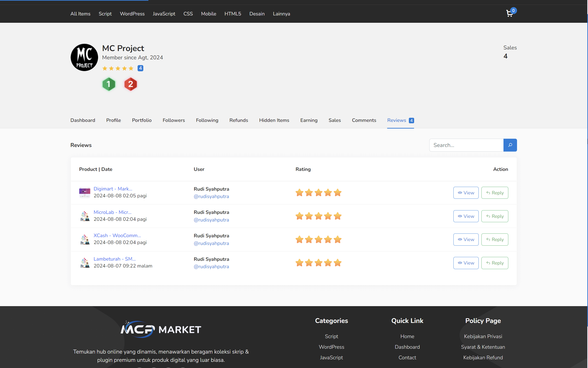Screen dimensions: 588x368
Task: Click the MCP Market footer logo
Action: click(x=161, y=329)
